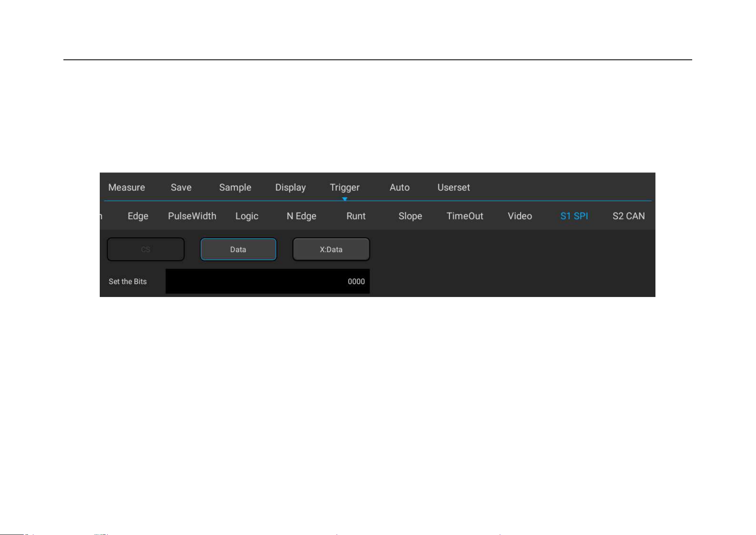This screenshot has width=756, height=535.
Task: Select the Video trigger type
Action: coord(520,216)
